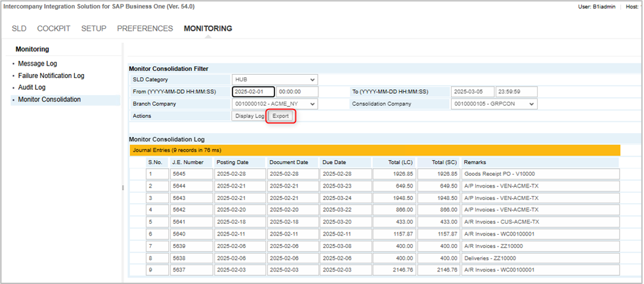Image resolution: width=644 pixels, height=284 pixels.
Task: Click the Display Log button
Action: [x=249, y=116]
